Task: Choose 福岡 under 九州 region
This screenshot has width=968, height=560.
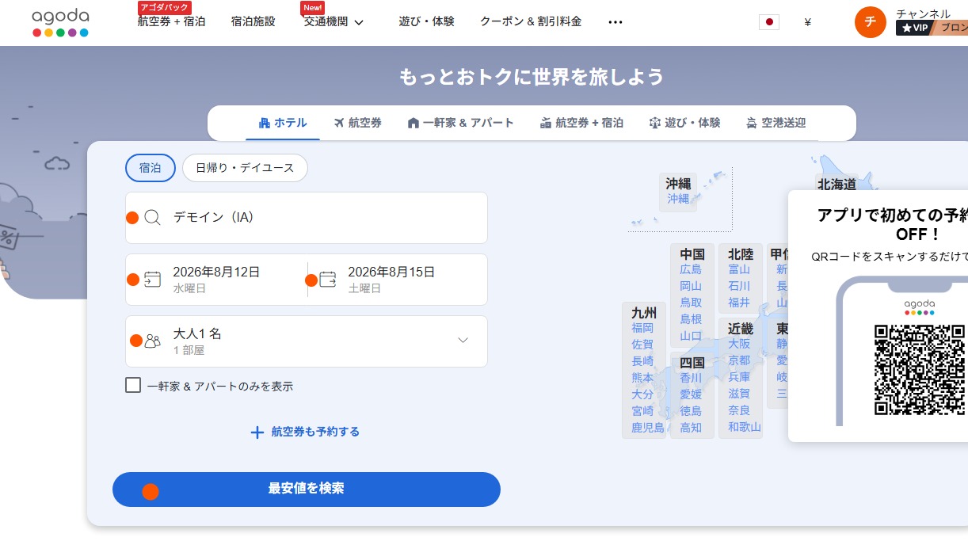Action: pos(642,328)
